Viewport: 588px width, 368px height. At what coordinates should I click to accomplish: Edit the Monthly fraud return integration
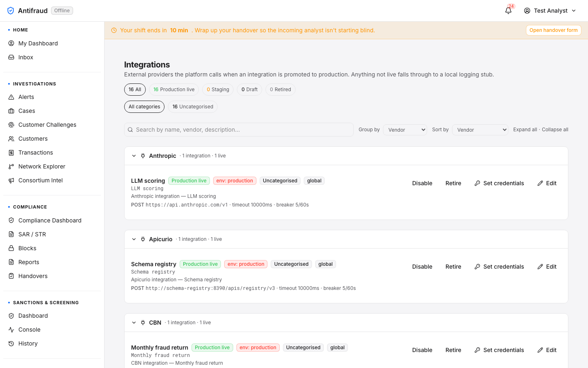(547, 350)
